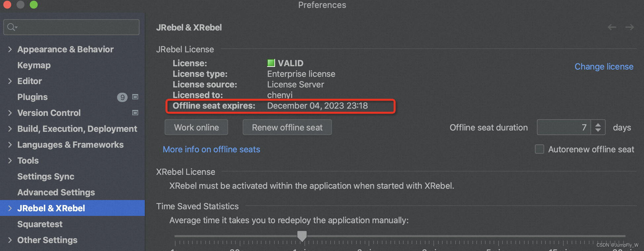Increase offline seat duration with up arrow
644x251 pixels.
tap(598, 125)
